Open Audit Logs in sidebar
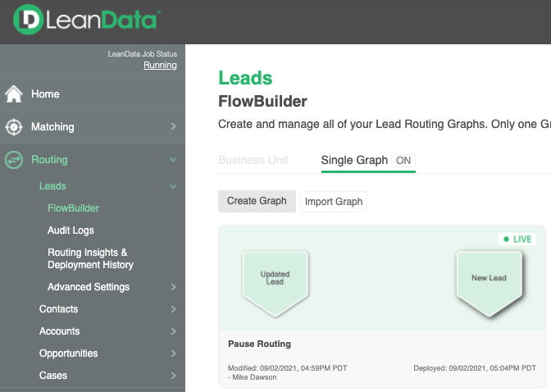 71,230
